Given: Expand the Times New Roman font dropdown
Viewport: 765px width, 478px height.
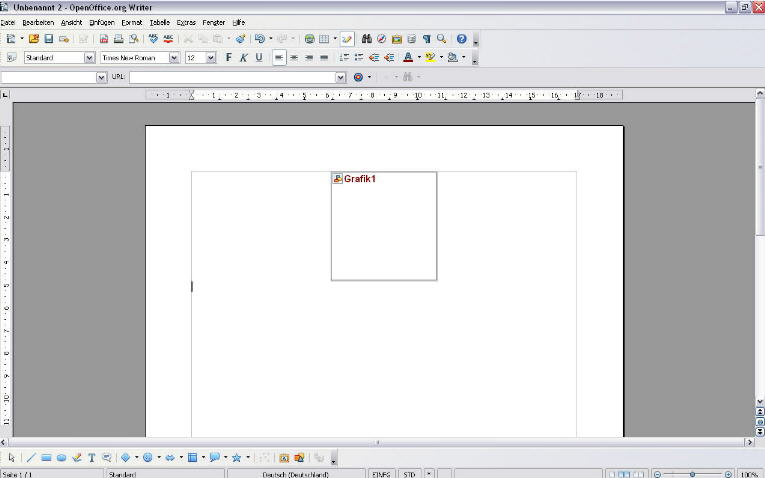Looking at the screenshot, I should pos(174,58).
